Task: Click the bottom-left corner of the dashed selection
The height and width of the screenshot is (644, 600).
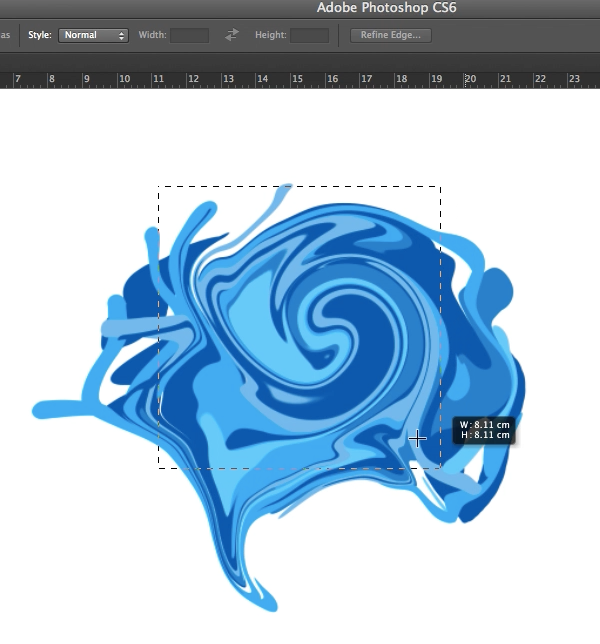Action: click(x=159, y=467)
